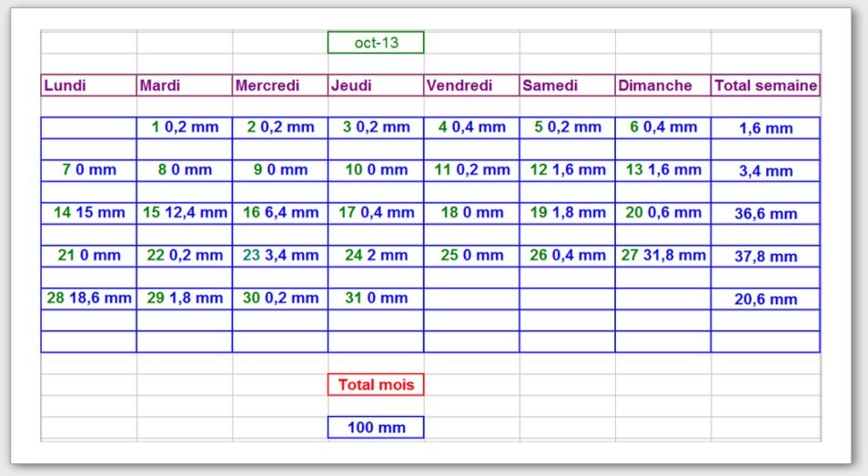Select the day 31 cell with 0 mm
The height and width of the screenshot is (476, 868).
(376, 299)
